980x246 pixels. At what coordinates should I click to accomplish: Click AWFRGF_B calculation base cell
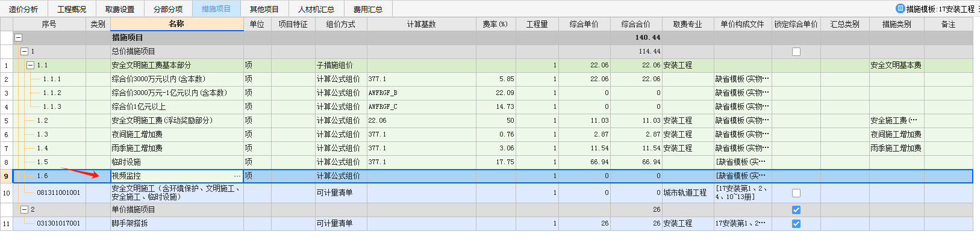point(421,93)
